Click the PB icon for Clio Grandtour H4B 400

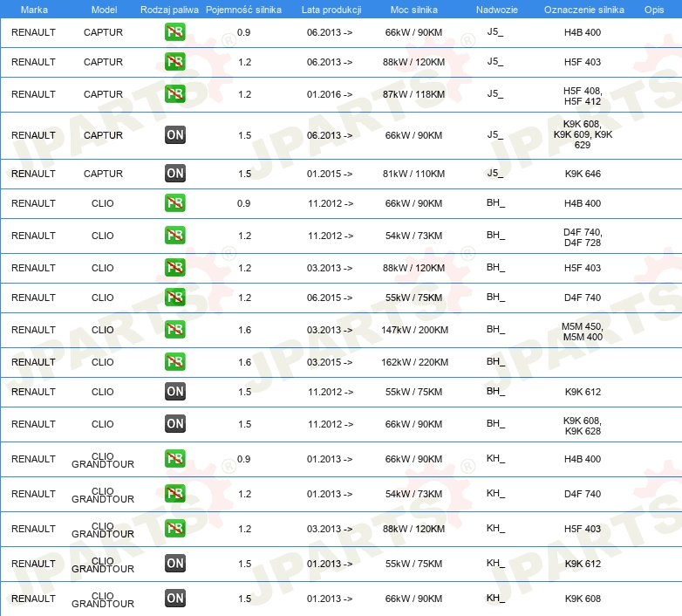[x=175, y=459]
